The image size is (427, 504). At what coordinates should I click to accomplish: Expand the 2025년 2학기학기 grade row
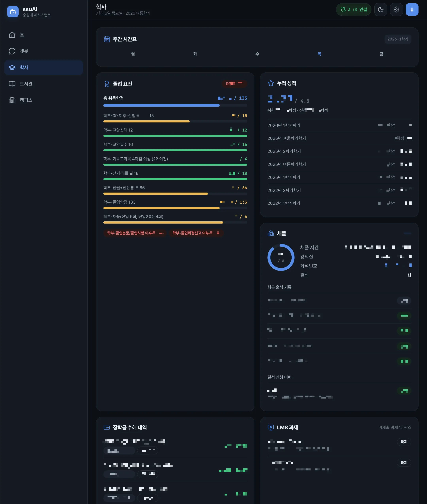pos(339,151)
